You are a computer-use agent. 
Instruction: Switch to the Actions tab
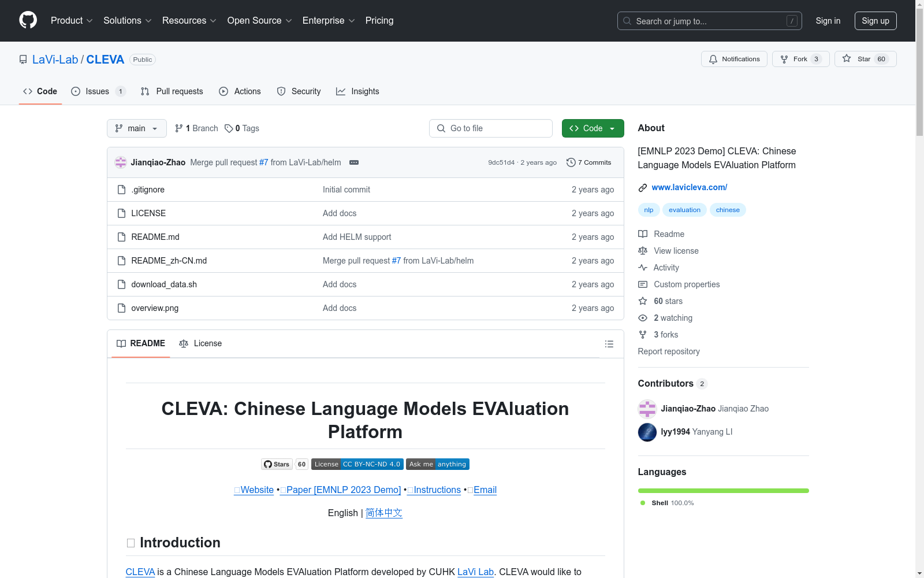[240, 91]
